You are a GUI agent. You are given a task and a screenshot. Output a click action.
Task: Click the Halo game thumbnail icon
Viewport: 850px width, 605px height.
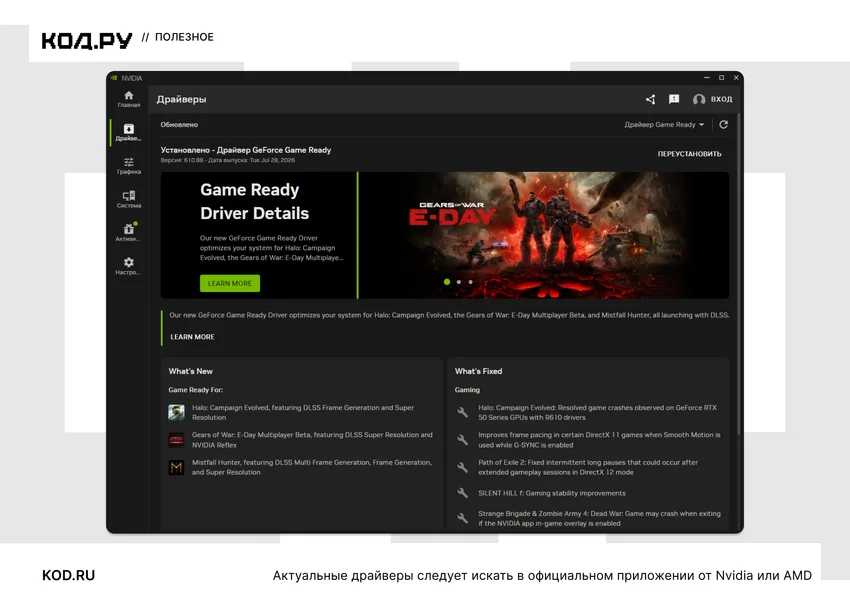pyautogui.click(x=176, y=413)
